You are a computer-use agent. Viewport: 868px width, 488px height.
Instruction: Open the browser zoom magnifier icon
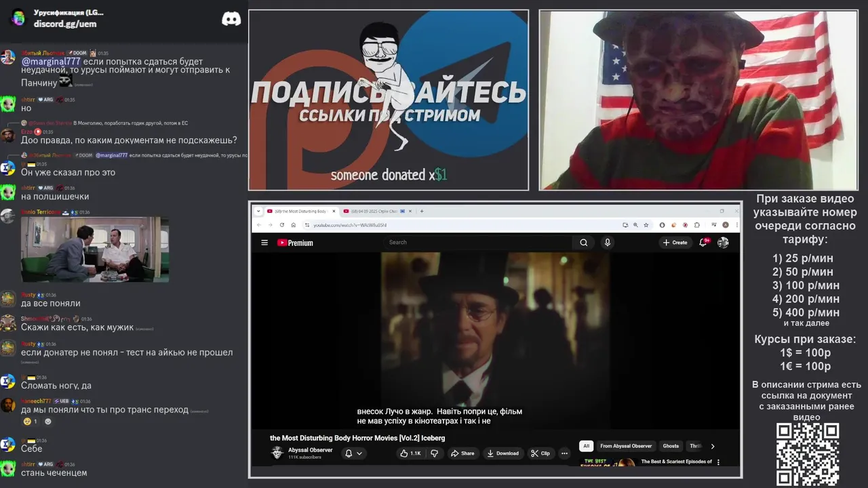click(635, 225)
